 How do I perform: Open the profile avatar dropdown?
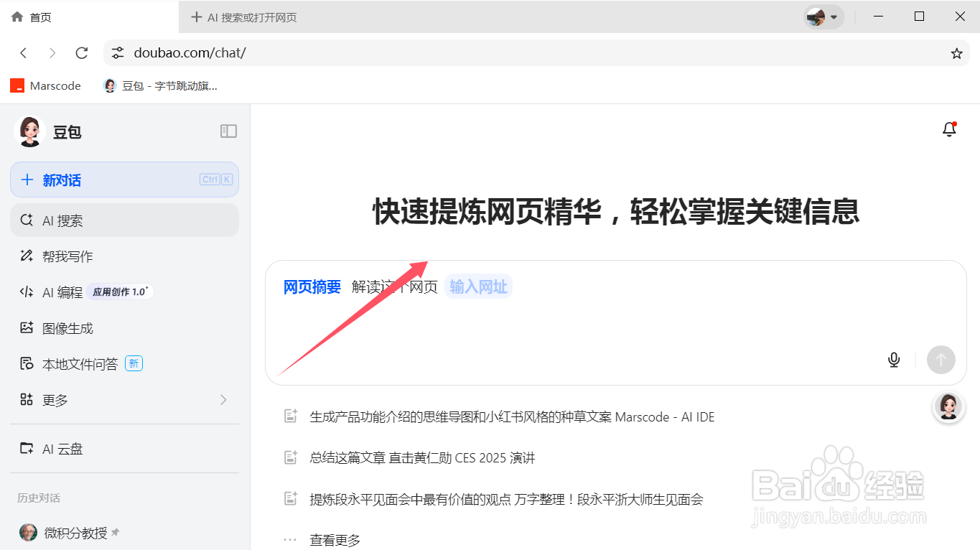[823, 17]
